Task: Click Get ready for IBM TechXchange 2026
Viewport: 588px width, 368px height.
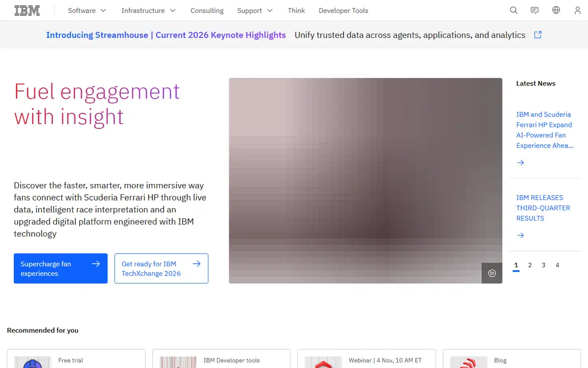Action: 161,268
